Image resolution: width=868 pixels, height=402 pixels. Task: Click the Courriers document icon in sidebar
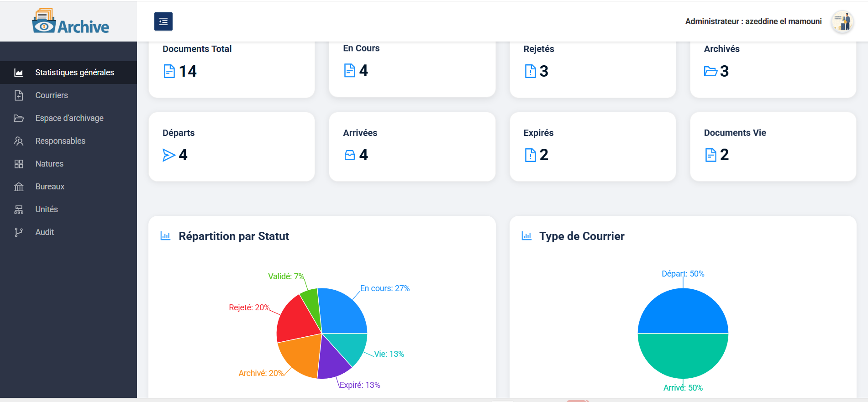(x=19, y=95)
